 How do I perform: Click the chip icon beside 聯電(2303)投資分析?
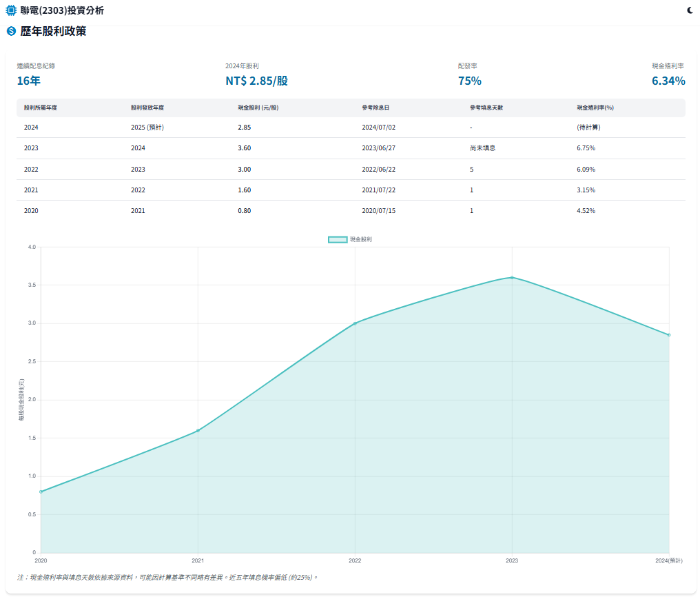click(x=11, y=10)
